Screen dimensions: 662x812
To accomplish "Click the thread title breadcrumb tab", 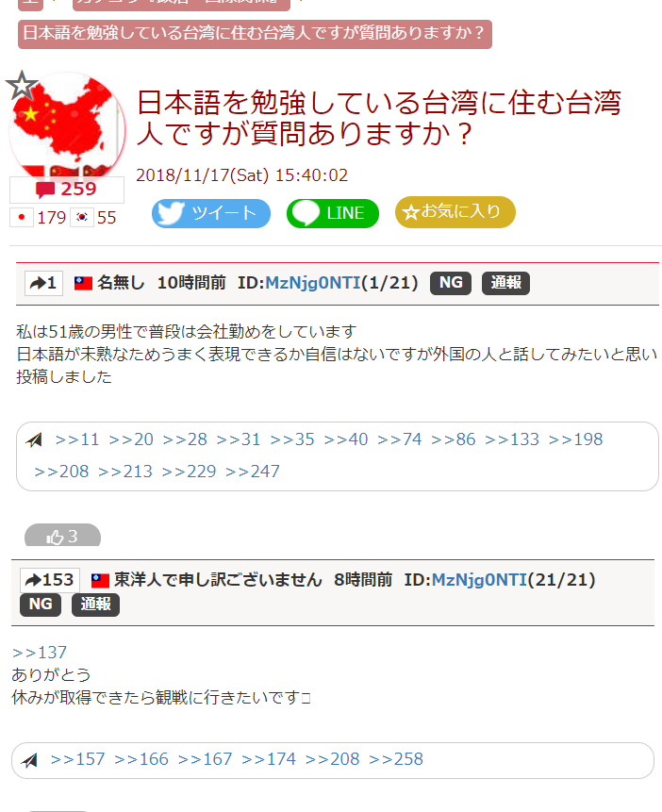I will click(x=255, y=34).
